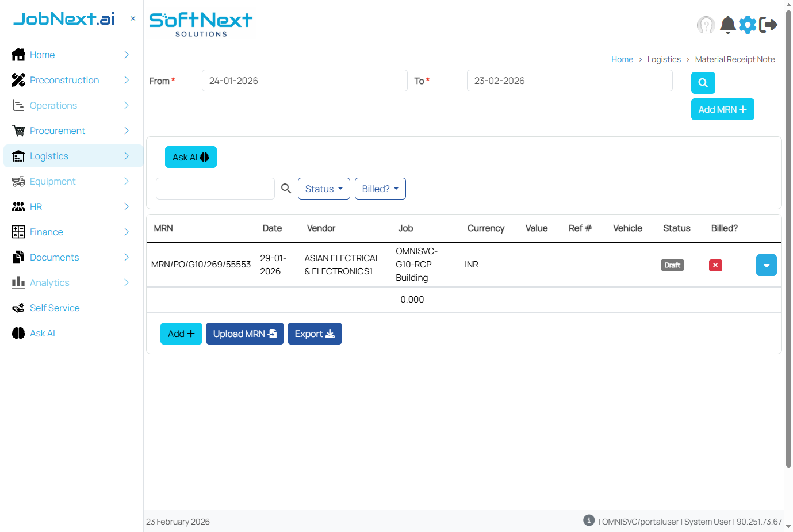The image size is (793, 532).
Task: Click the blue search magnifier button
Action: pos(703,83)
